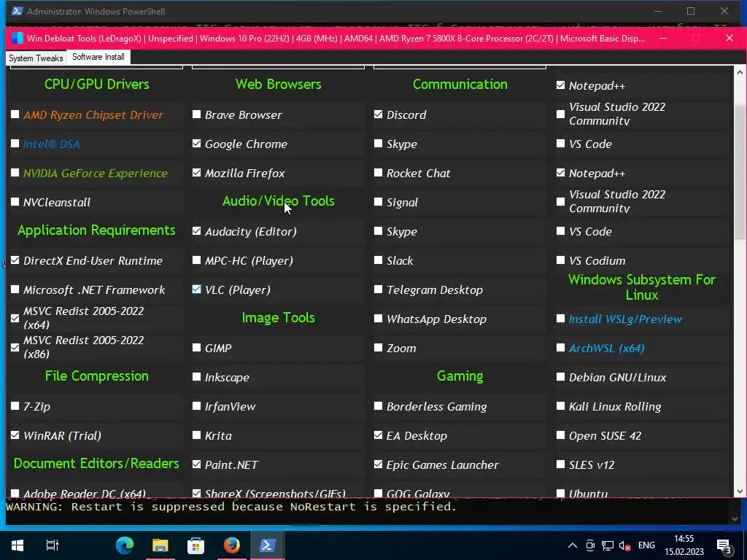Click the PowerShell window title icon

[18, 11]
